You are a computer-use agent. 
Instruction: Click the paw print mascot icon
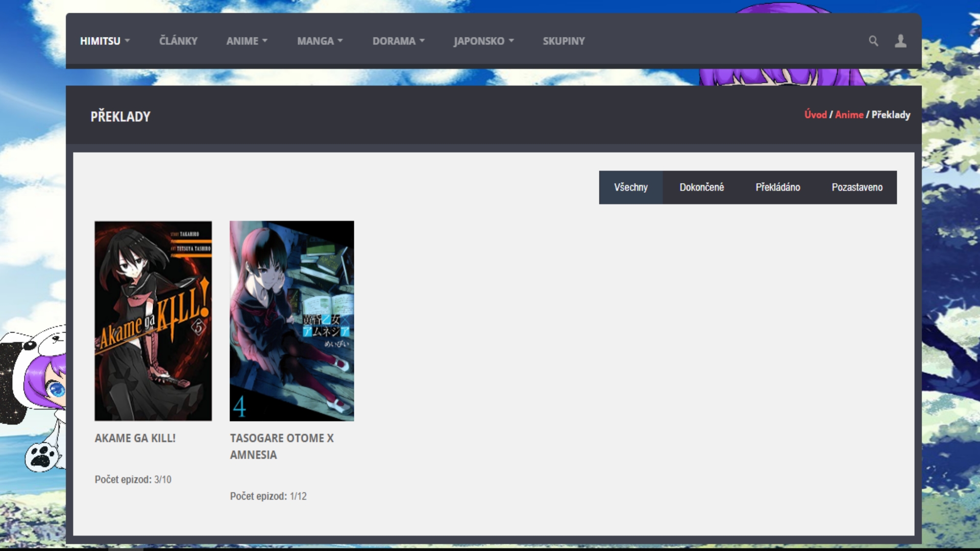click(x=42, y=456)
